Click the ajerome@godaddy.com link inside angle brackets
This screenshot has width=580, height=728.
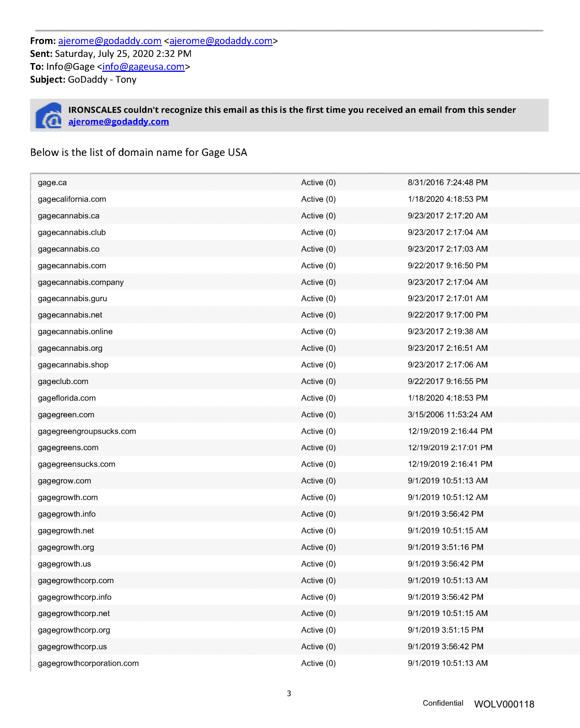click(221, 41)
